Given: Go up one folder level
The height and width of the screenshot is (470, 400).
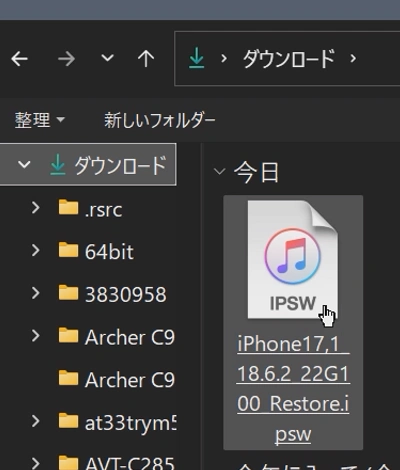Looking at the screenshot, I should coord(146,59).
